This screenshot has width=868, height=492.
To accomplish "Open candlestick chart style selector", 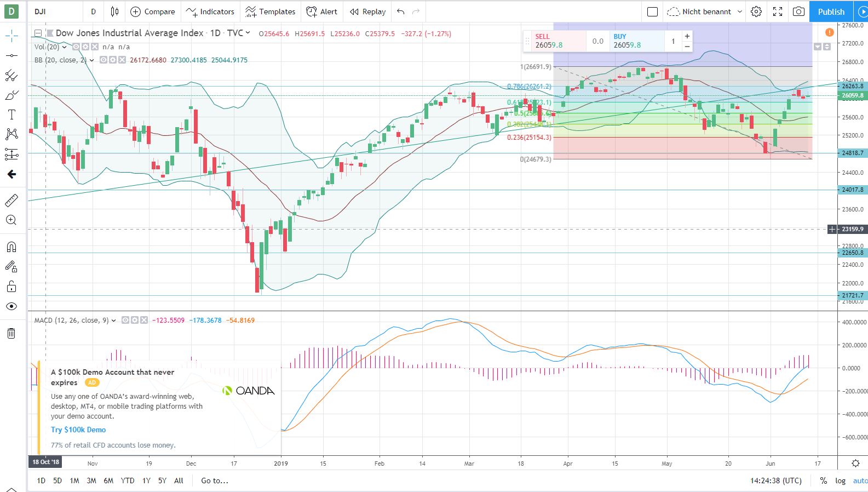I will click(114, 12).
